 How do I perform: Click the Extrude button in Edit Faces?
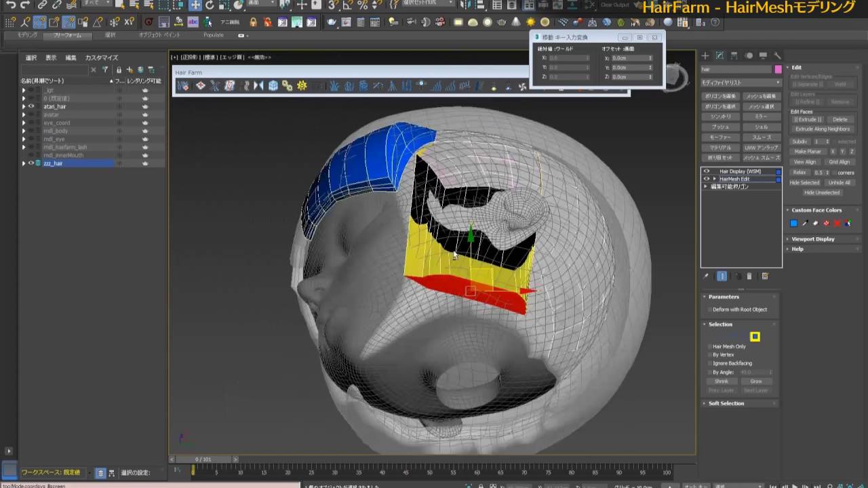tap(808, 119)
